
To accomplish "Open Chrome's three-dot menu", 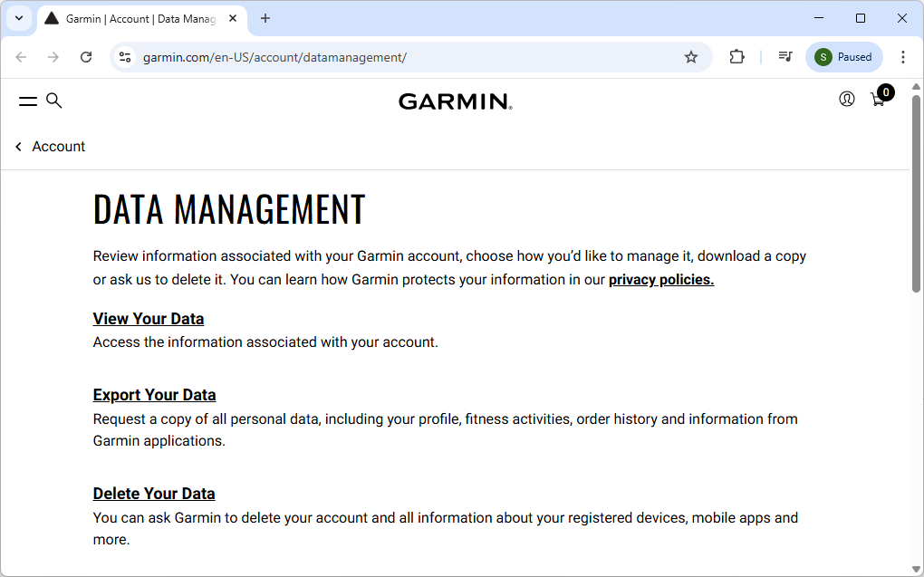I will click(903, 56).
